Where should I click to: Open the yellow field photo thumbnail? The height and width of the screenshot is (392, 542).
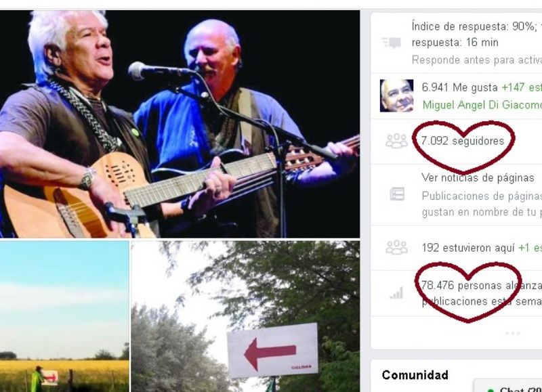pyautogui.click(x=64, y=316)
